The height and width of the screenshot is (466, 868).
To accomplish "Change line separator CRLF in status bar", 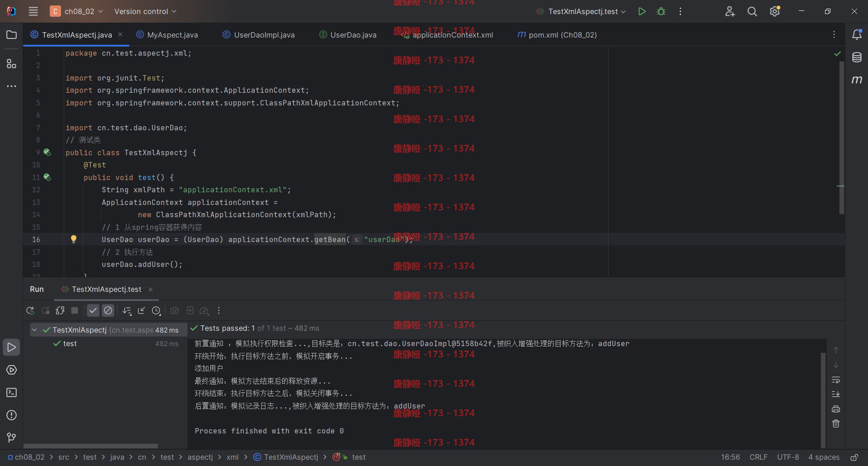I will pyautogui.click(x=758, y=457).
